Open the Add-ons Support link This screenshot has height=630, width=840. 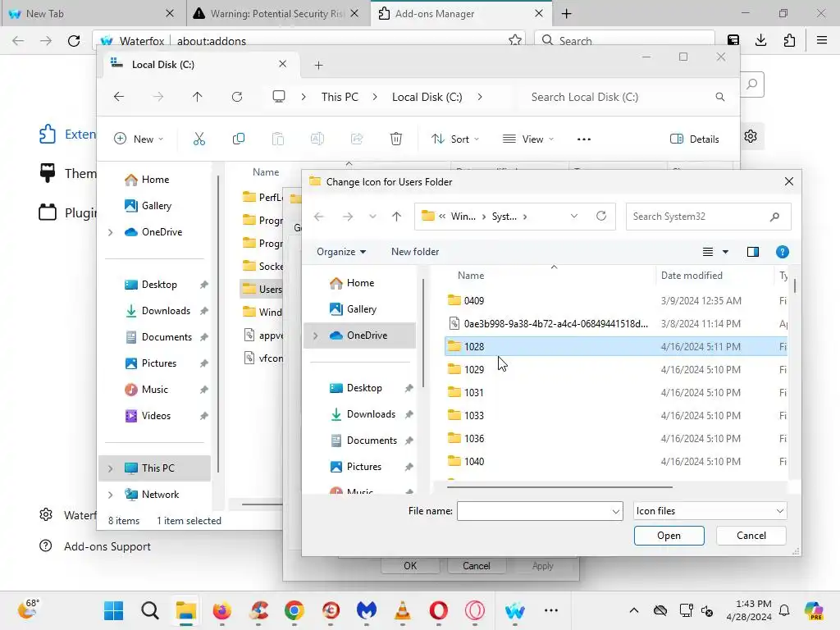tap(107, 546)
